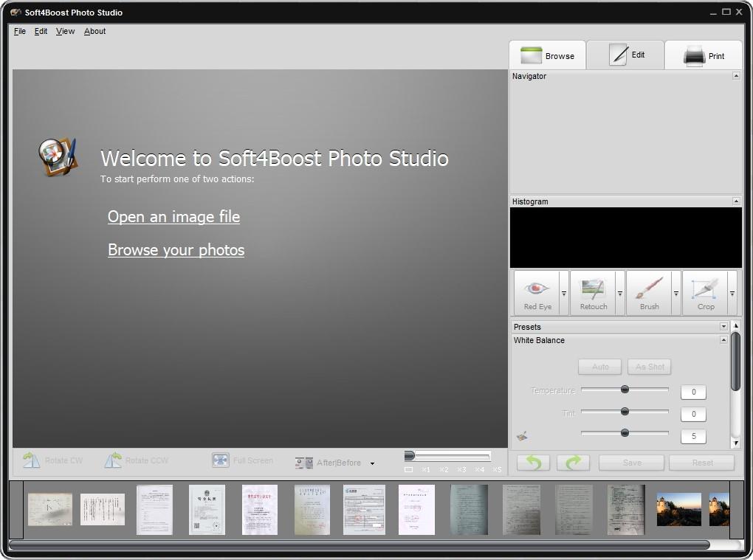The width and height of the screenshot is (753, 560).
Task: Click the Full Screen icon
Action: pos(221,460)
